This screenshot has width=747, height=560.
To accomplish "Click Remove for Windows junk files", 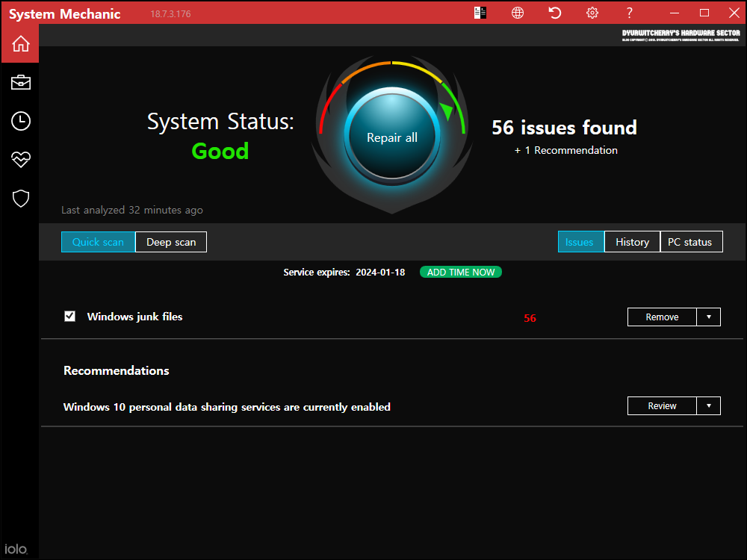I will click(662, 317).
